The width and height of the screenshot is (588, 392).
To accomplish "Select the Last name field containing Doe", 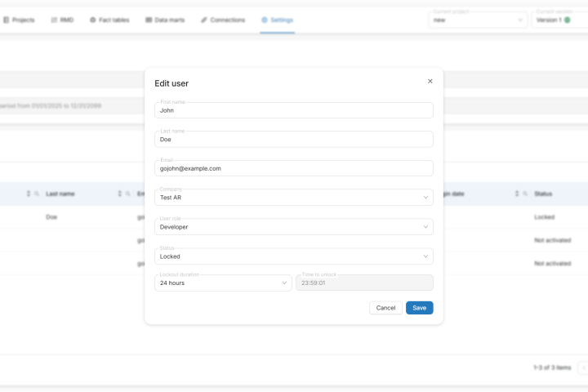I will click(294, 140).
